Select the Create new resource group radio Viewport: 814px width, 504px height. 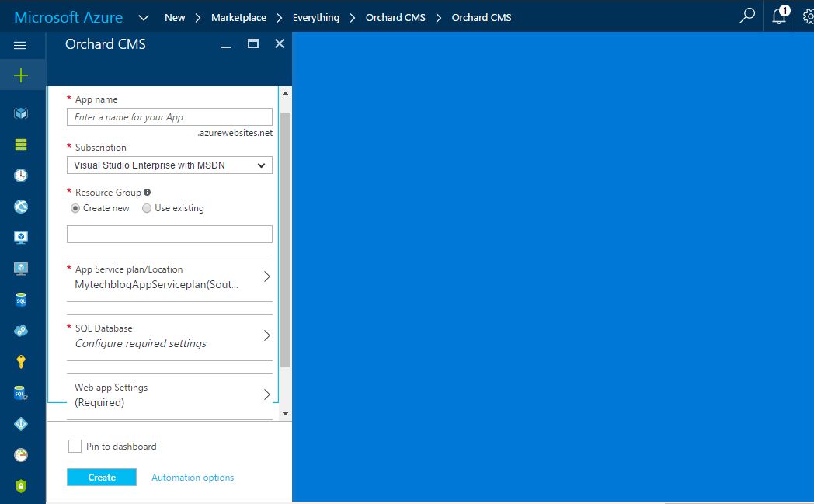(75, 208)
